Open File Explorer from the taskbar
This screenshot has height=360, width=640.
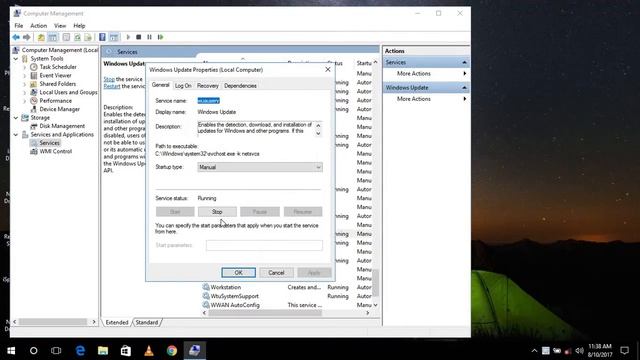(x=103, y=351)
